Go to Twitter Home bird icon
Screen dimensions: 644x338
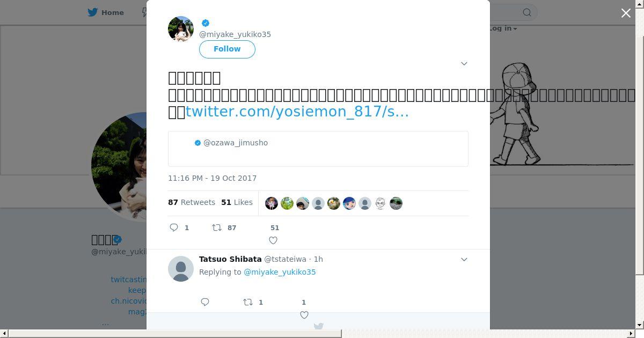click(93, 12)
